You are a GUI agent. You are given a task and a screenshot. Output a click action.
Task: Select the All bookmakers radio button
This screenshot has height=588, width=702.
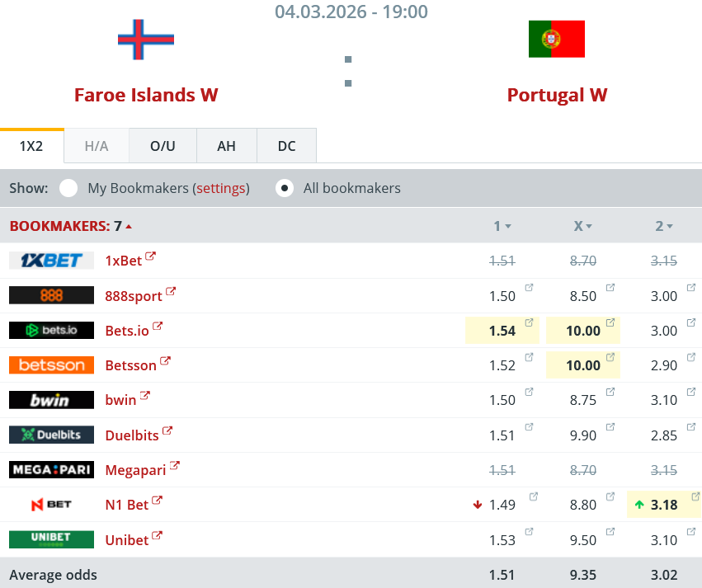point(285,188)
